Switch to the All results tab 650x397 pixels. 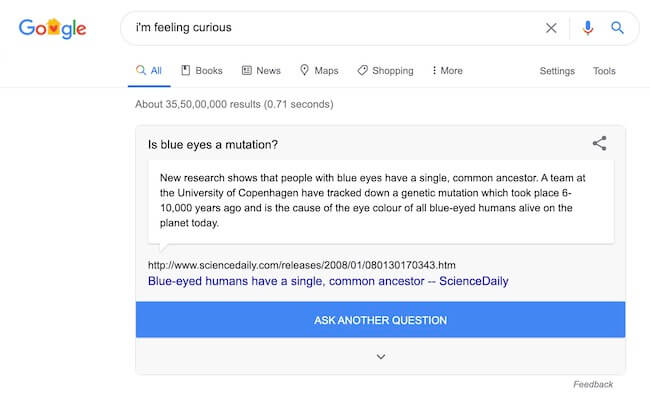(149, 70)
